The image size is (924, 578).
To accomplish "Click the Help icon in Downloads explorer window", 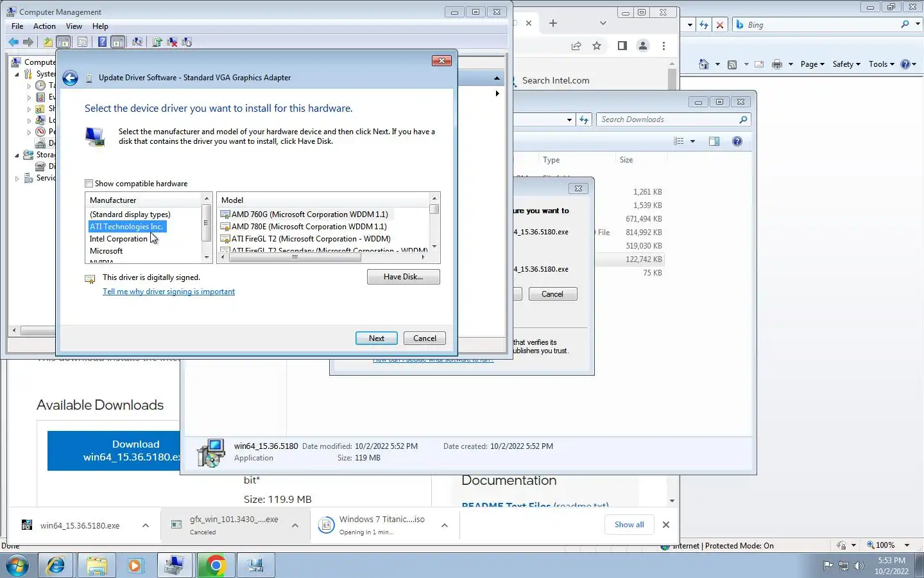I will tap(737, 141).
